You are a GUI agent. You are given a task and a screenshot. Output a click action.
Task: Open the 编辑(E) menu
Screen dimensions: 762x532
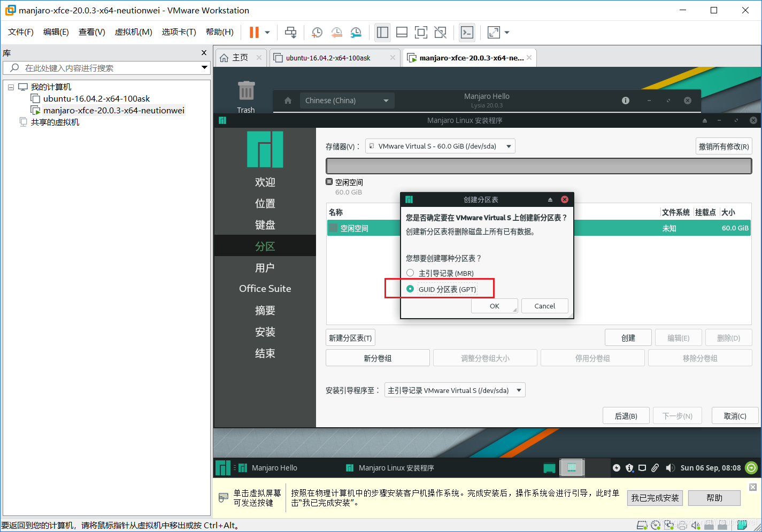click(56, 32)
